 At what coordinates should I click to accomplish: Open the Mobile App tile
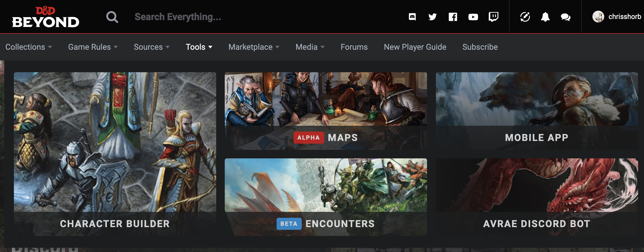(537, 111)
